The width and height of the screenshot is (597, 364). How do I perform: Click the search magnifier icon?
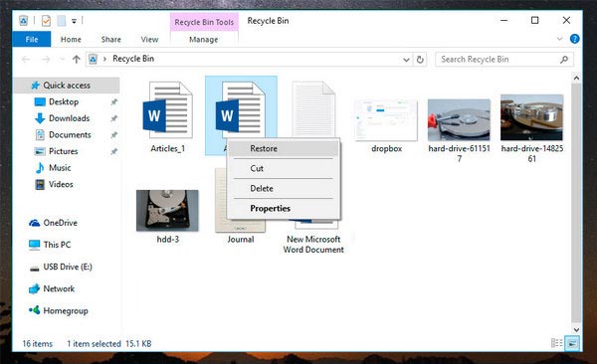click(564, 60)
